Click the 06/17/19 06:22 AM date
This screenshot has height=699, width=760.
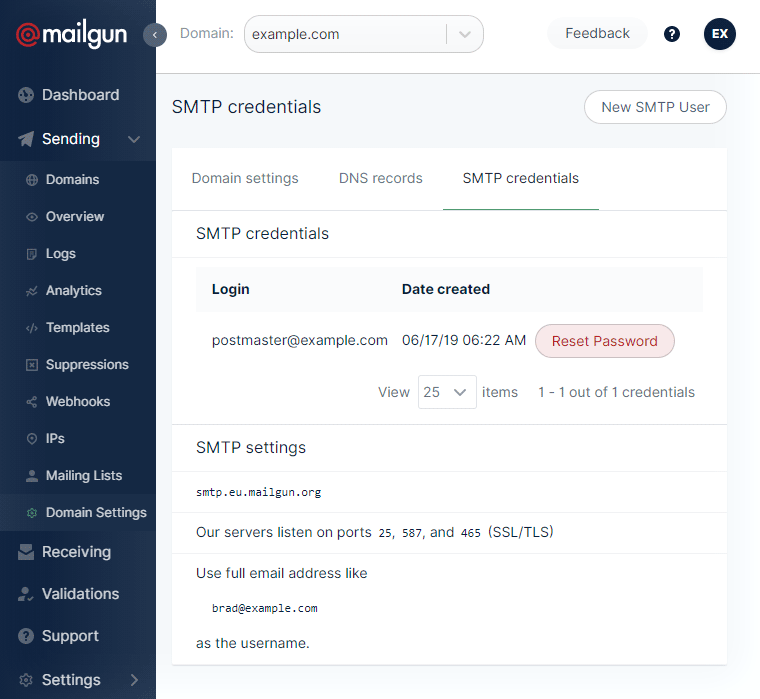(x=464, y=340)
